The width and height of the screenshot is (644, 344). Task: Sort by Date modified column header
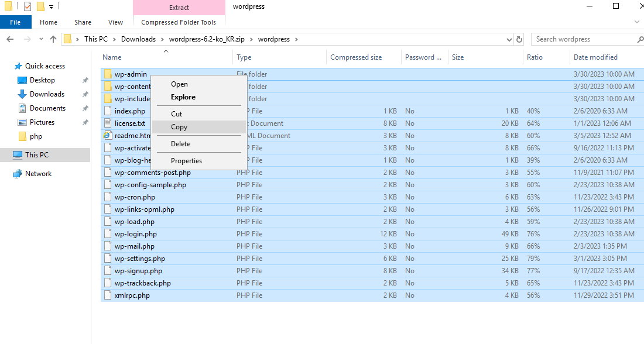(607, 57)
